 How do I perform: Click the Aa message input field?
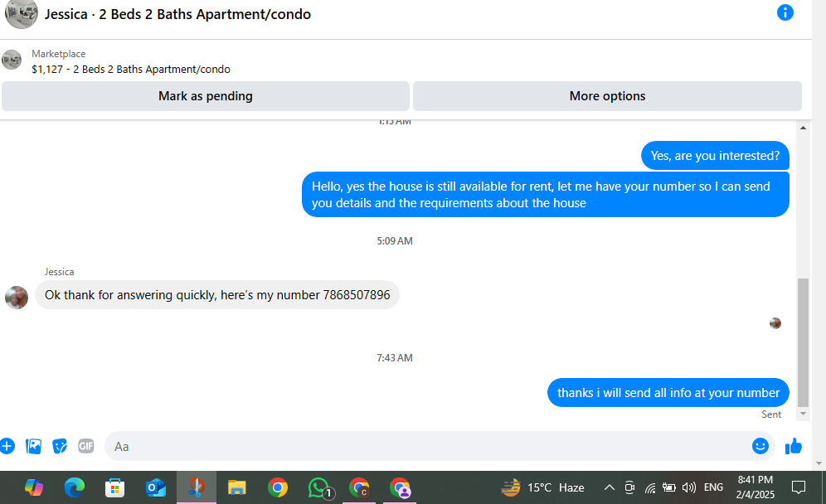click(428, 446)
